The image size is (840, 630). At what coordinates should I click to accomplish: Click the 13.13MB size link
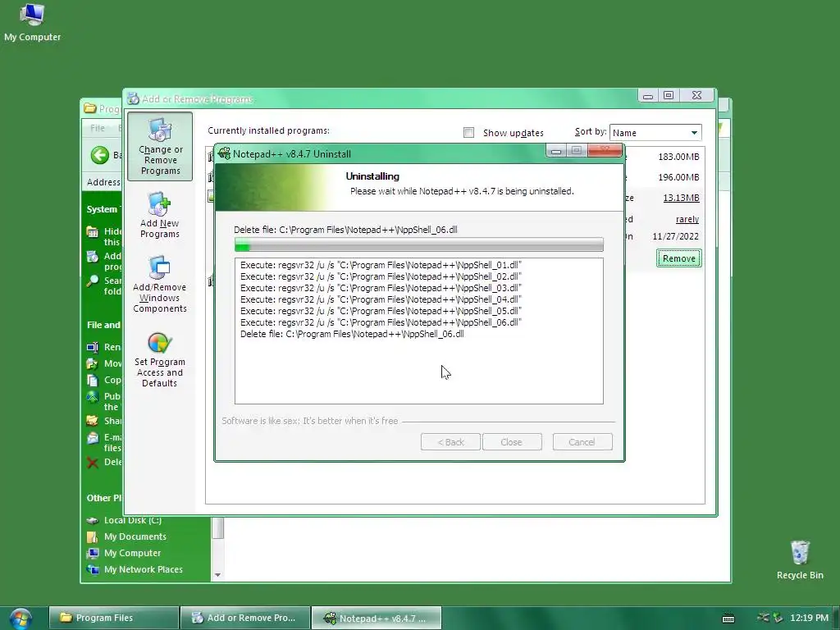(681, 198)
